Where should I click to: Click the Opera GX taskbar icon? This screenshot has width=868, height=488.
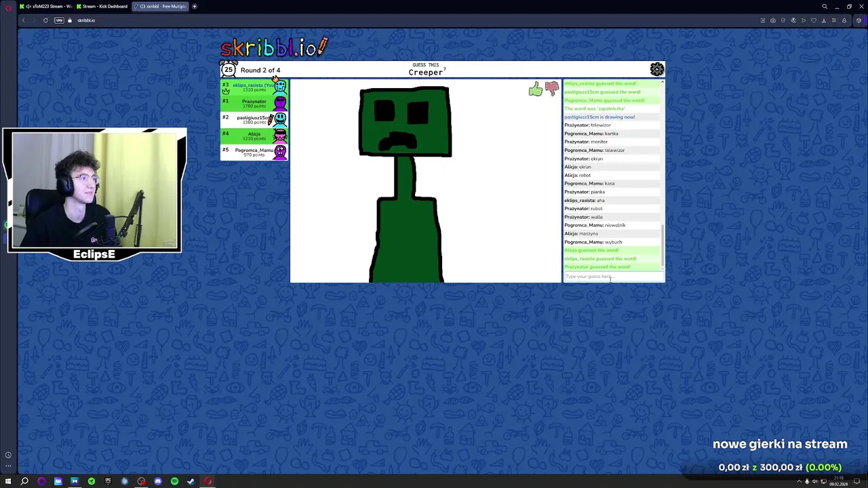pyautogui.click(x=208, y=481)
